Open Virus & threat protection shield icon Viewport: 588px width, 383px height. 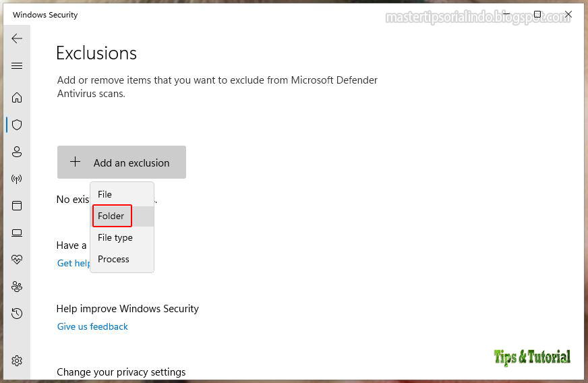(x=17, y=125)
